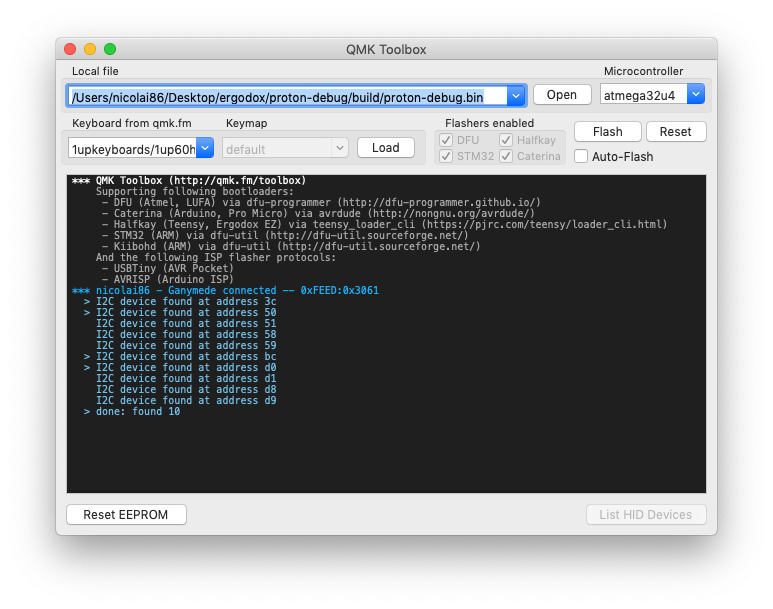This screenshot has width=773, height=609.
Task: Click the 'Keyboard from qmk.fm' label
Action: [132, 123]
